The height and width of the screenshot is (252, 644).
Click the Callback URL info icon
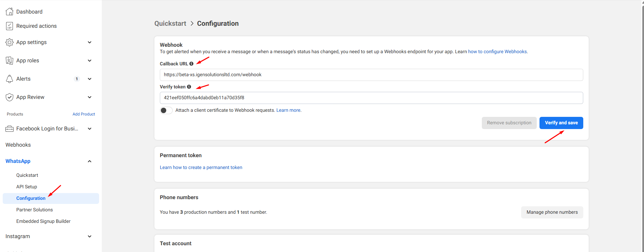click(191, 64)
